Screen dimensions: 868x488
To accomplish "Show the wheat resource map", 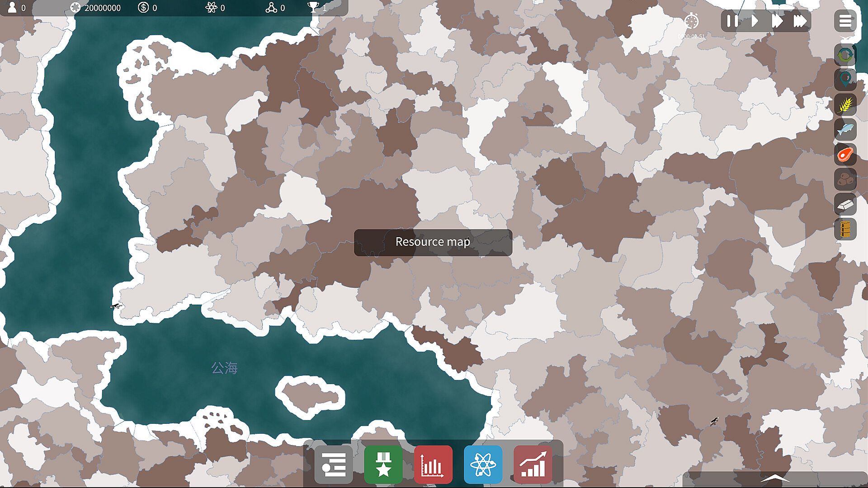I will pyautogui.click(x=845, y=105).
